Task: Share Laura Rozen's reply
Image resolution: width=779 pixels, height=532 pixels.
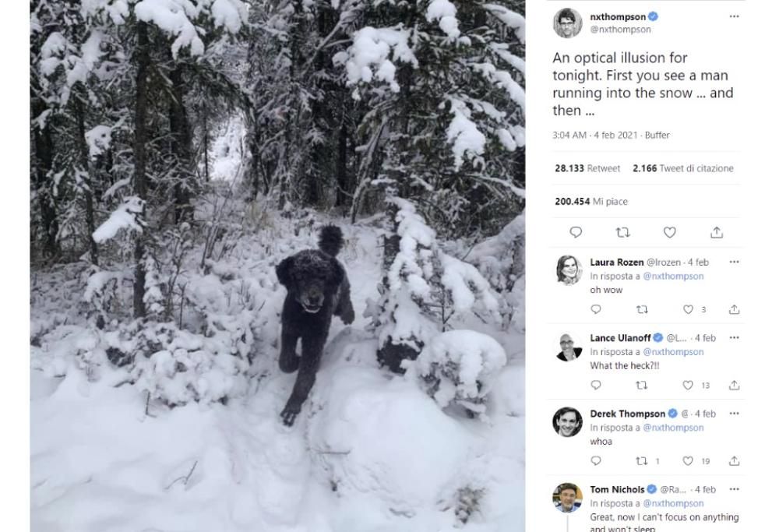Action: coord(734,309)
